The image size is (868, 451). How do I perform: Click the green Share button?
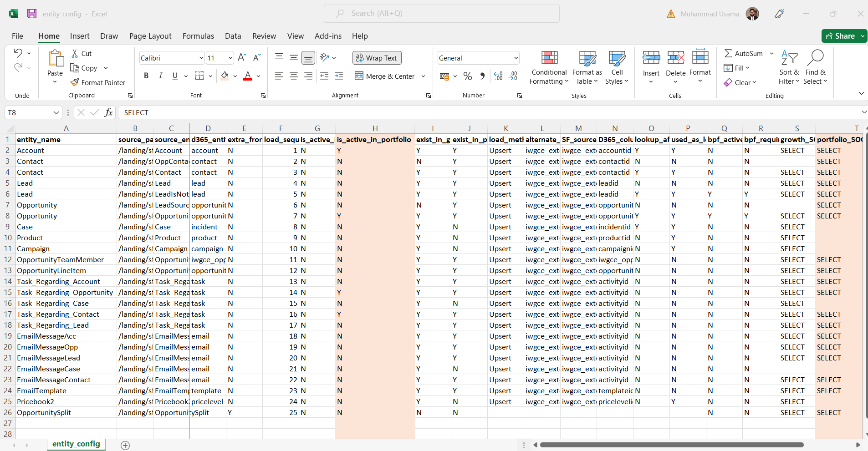pos(840,36)
